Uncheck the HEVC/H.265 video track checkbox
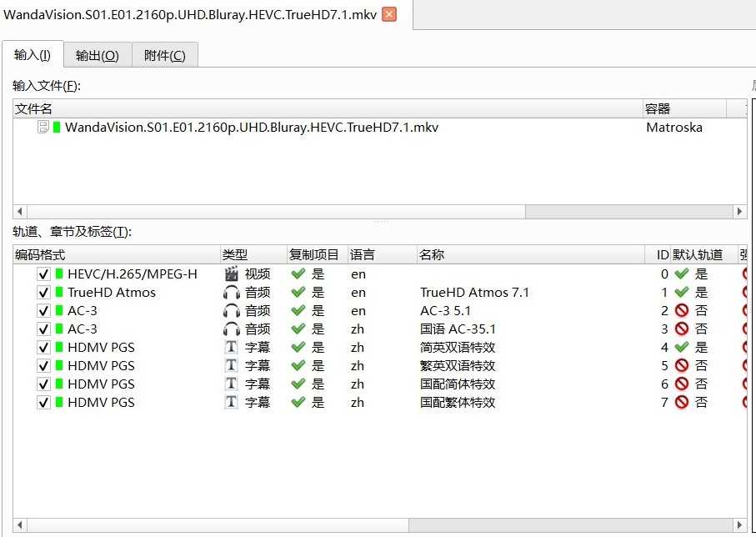756x537 pixels. click(43, 274)
